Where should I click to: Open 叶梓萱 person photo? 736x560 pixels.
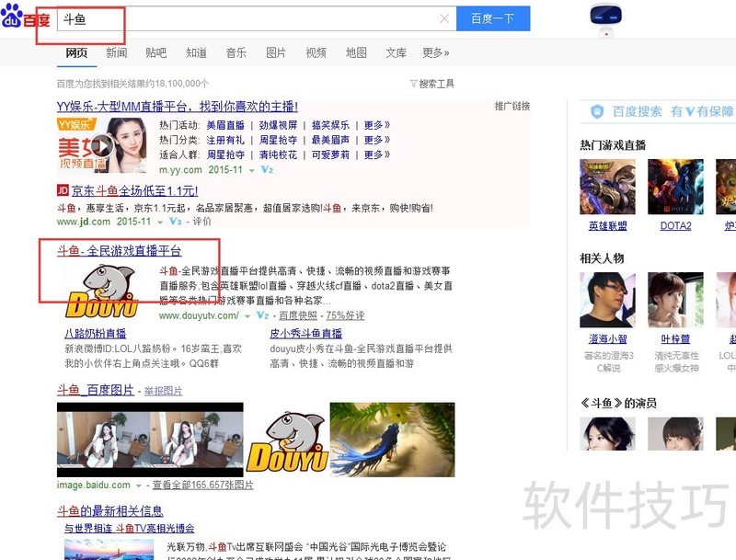point(676,300)
